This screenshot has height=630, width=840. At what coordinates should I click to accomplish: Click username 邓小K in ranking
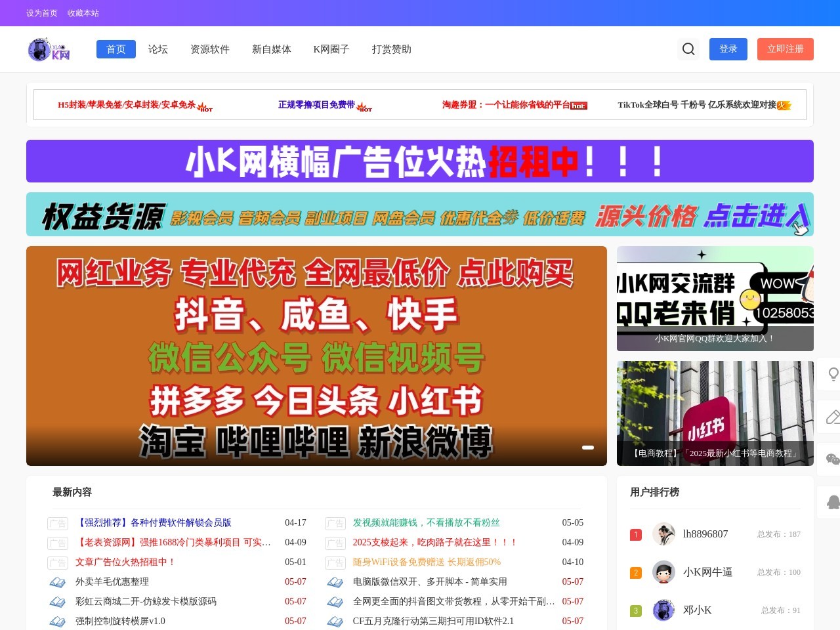click(x=697, y=610)
